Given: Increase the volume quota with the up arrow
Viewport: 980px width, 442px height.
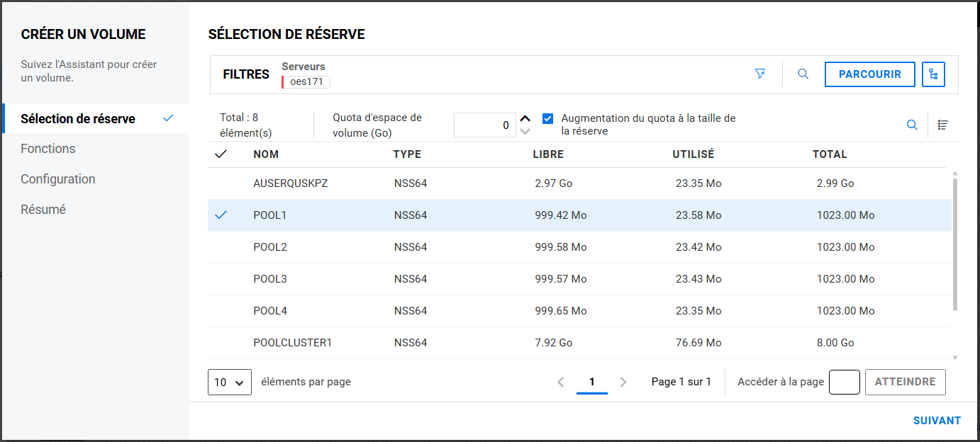Looking at the screenshot, I should click(525, 119).
